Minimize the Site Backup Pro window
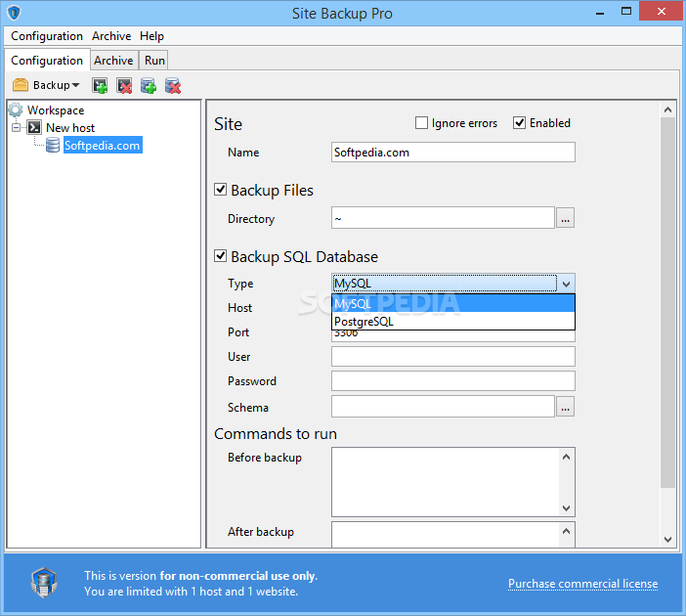This screenshot has height=616, width=686. tap(600, 13)
